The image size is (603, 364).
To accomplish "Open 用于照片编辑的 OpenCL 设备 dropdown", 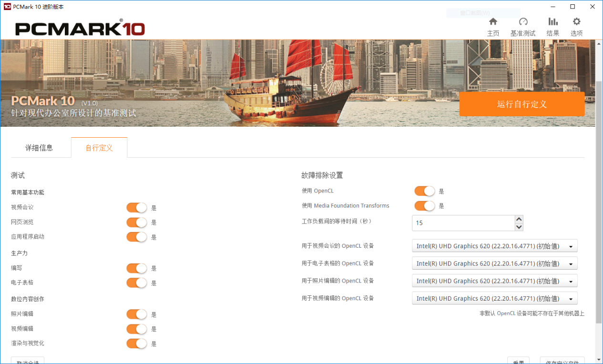I will [x=495, y=281].
